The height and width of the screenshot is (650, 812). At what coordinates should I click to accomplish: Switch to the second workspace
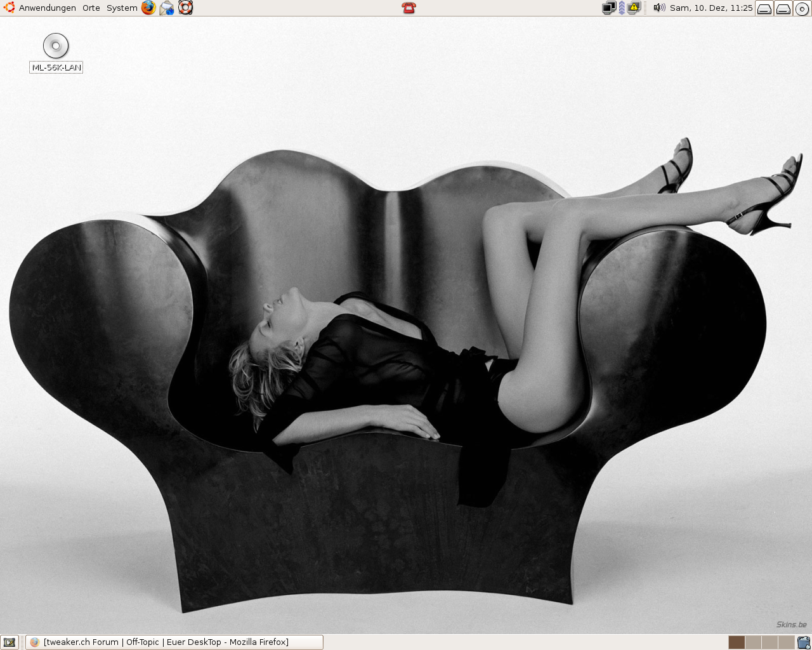[753, 642]
